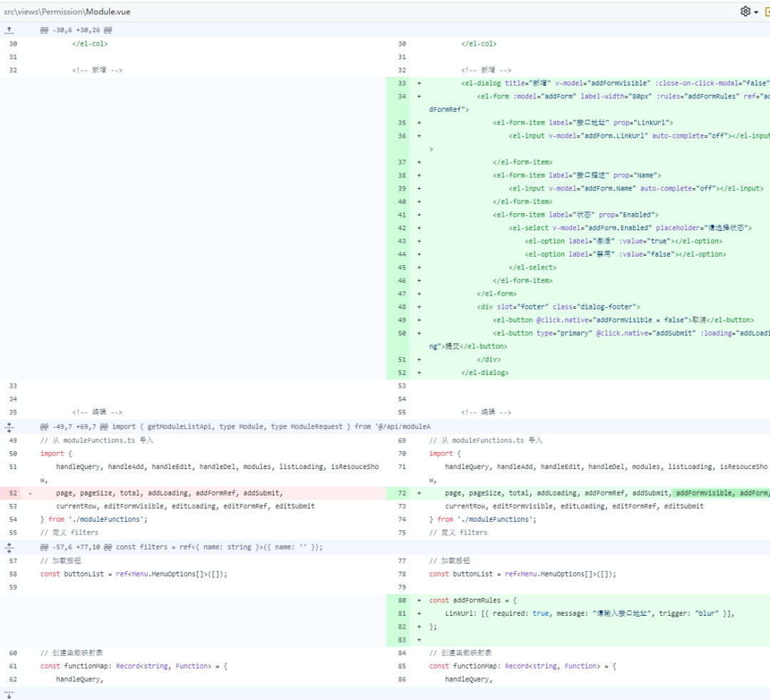This screenshot has width=770, height=700.
Task: Click added line 80 'const addFormRules = {'
Action: pos(473,600)
